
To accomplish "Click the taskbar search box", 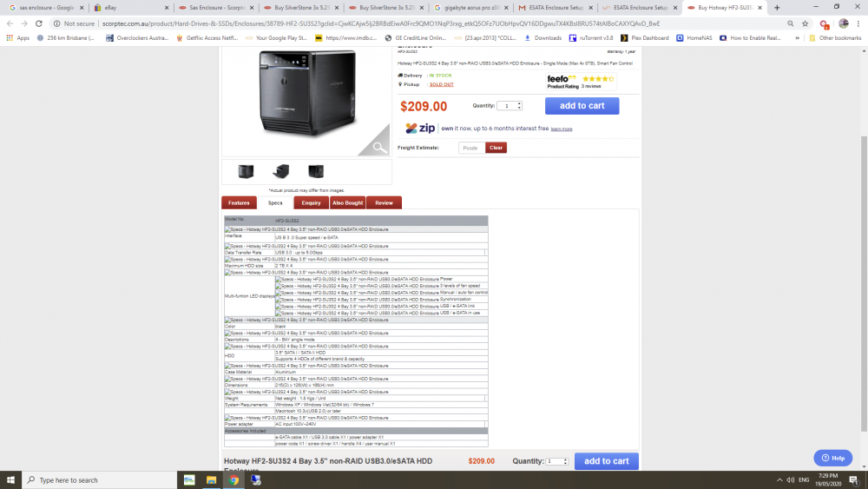I will click(100, 480).
